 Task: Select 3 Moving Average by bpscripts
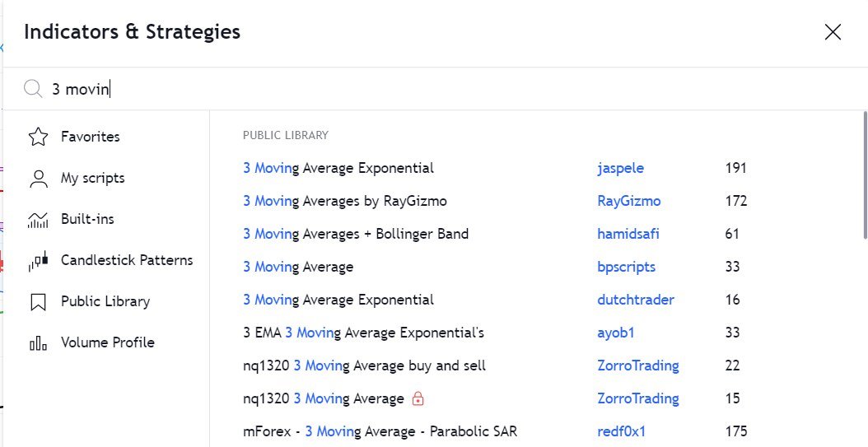coord(298,268)
